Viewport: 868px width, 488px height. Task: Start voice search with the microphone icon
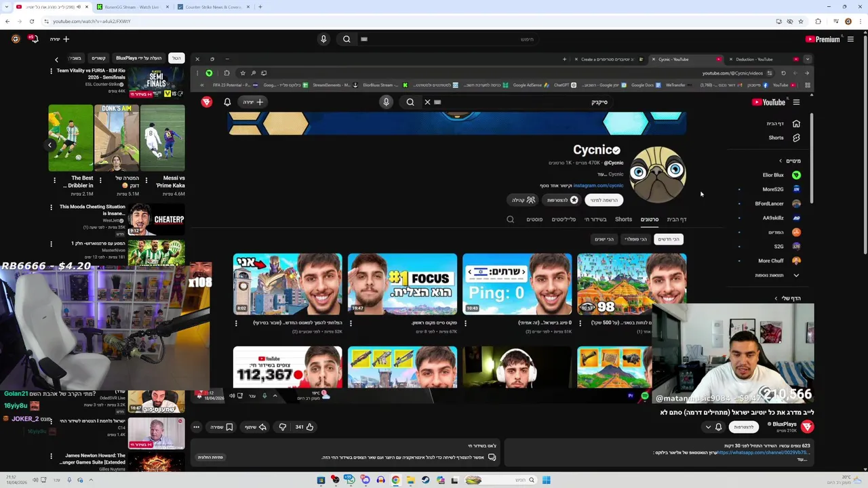pyautogui.click(x=323, y=39)
